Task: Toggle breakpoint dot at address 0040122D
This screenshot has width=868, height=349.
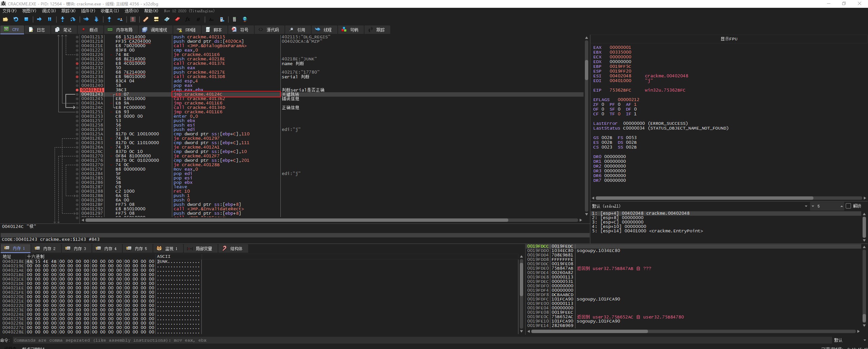Action: click(x=77, y=63)
